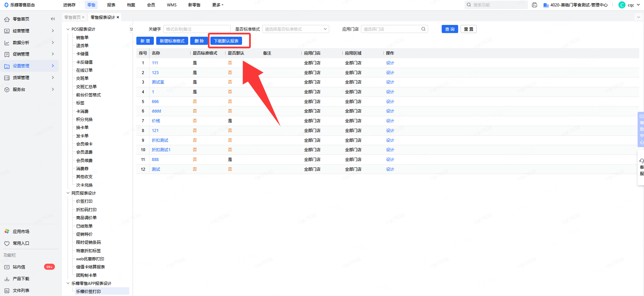The image size is (644, 296).
Task: Select 储值卡结算报表 tree item
Action: tap(91, 267)
